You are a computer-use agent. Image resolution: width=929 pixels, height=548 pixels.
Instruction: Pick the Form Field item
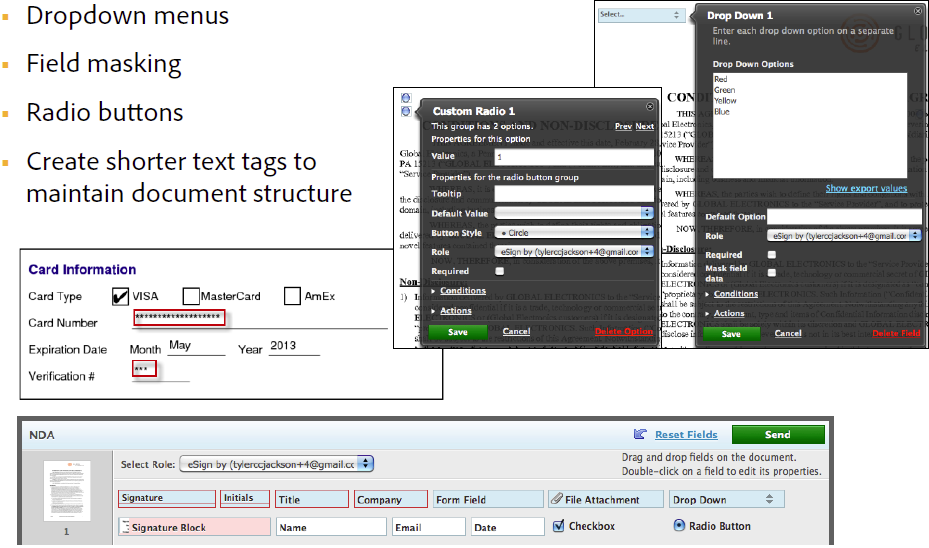pos(488,499)
